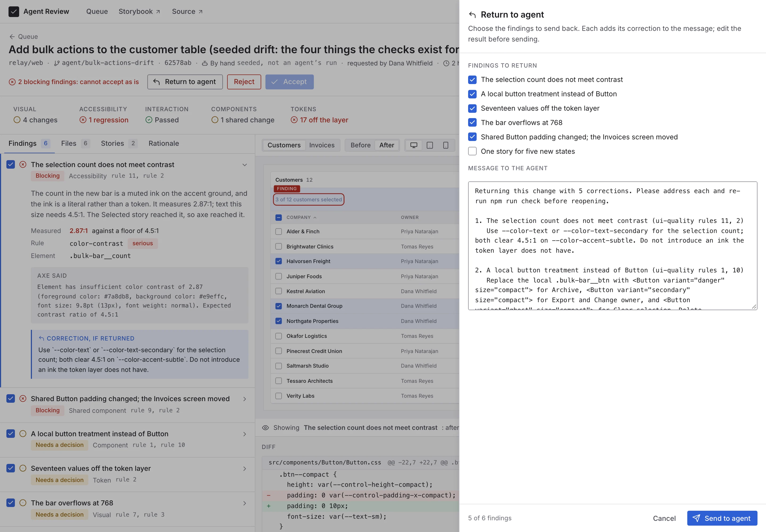Click Send to agent button
The width and height of the screenshot is (766, 532).
[x=722, y=518]
